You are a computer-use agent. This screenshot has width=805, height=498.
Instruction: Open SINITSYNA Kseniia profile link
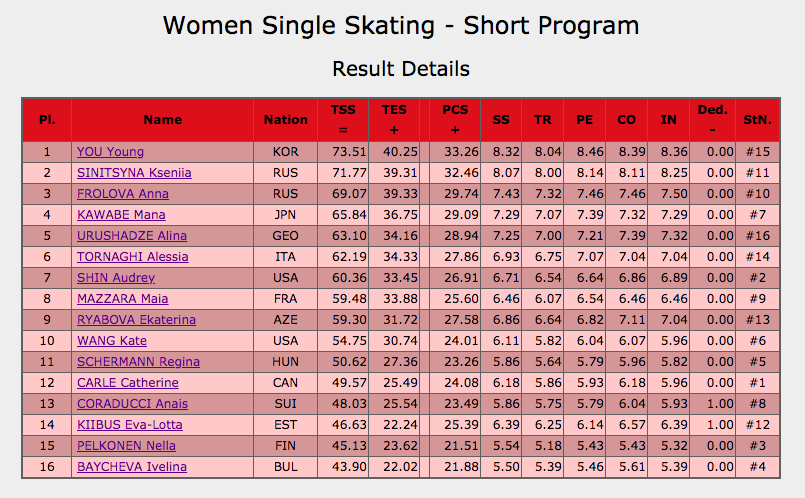pyautogui.click(x=134, y=173)
